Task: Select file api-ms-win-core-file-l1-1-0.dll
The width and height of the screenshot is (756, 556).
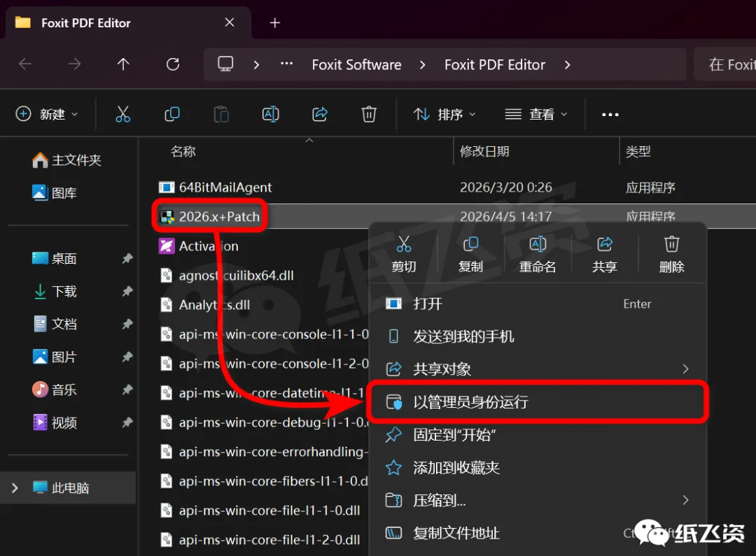Action: (x=260, y=511)
